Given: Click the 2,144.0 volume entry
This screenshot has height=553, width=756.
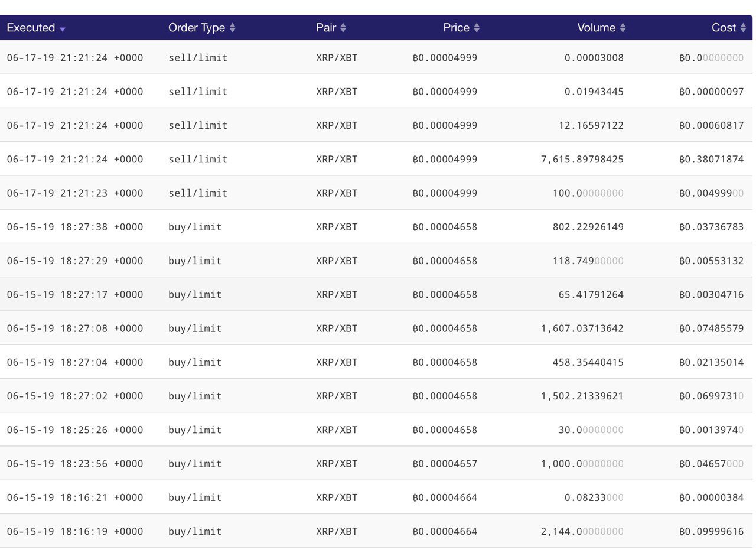Looking at the screenshot, I should [582, 531].
